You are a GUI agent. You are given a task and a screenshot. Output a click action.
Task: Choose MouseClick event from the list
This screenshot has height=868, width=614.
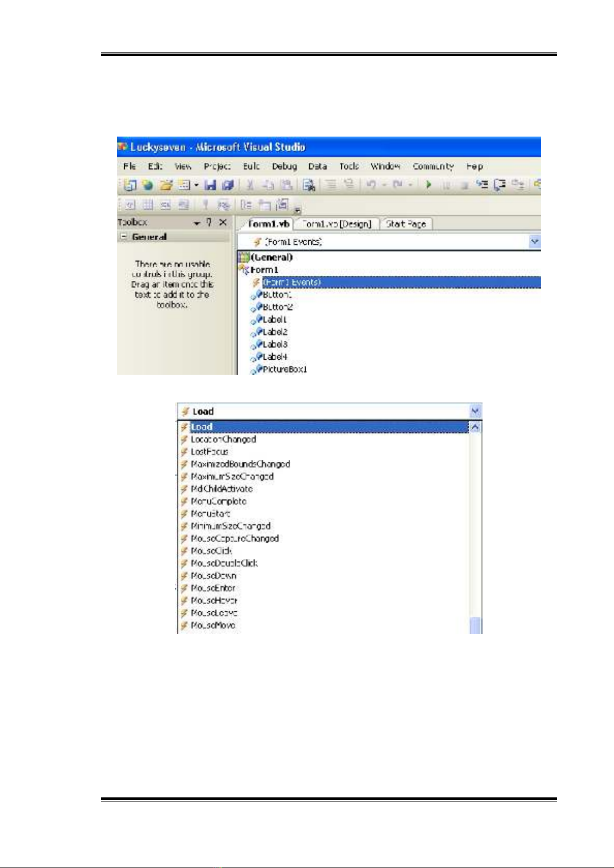(211, 551)
